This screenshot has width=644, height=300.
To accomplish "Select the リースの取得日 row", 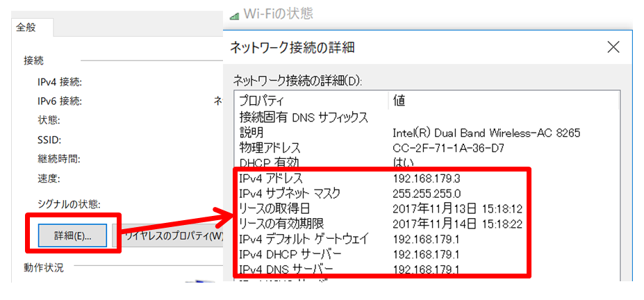I will click(x=276, y=208).
